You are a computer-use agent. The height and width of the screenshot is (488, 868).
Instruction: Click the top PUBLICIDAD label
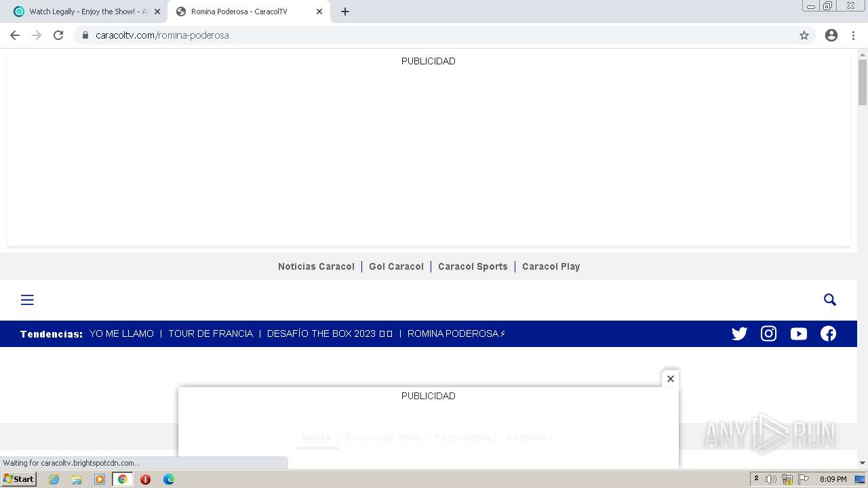[428, 61]
